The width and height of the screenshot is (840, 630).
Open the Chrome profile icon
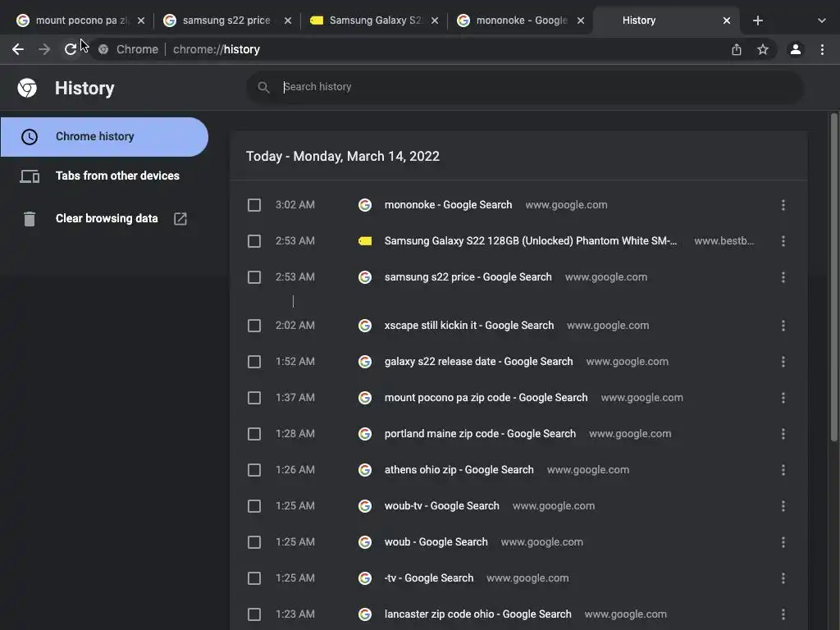tap(795, 49)
